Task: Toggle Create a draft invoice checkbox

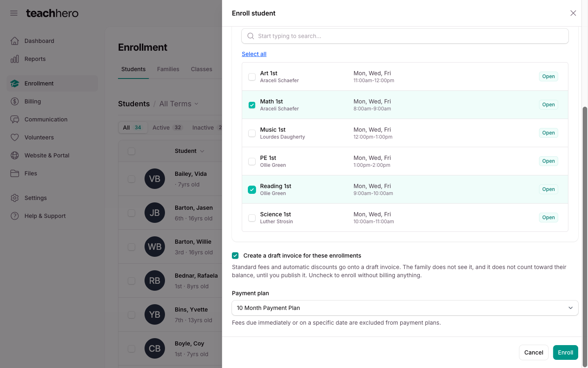Action: click(235, 256)
